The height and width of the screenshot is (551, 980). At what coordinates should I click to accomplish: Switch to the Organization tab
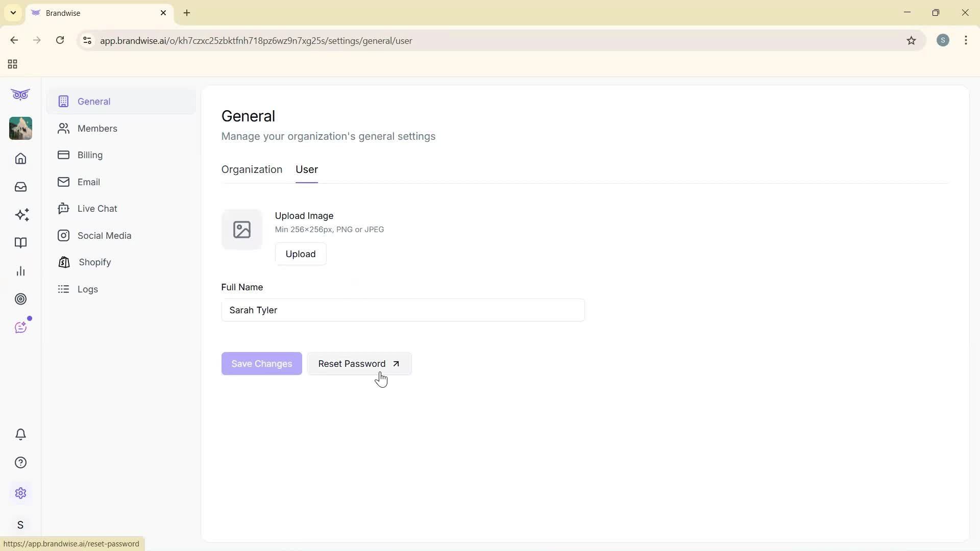[252, 169]
